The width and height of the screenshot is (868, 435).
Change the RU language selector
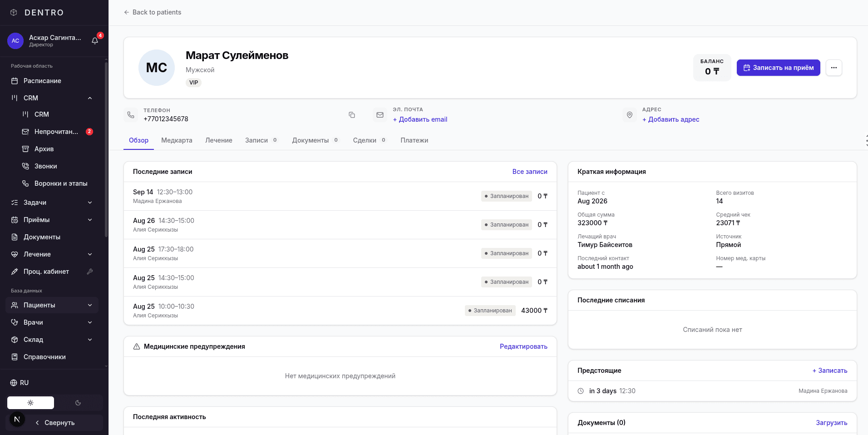tap(20, 383)
